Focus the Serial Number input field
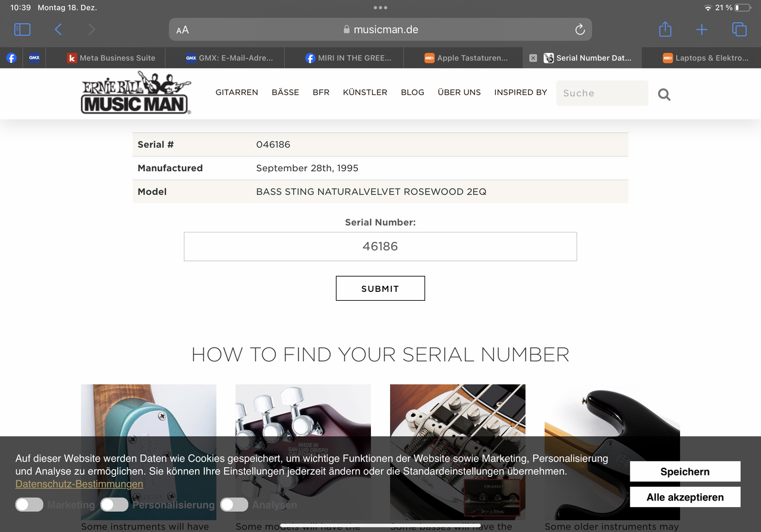This screenshot has width=761, height=532. (x=380, y=246)
